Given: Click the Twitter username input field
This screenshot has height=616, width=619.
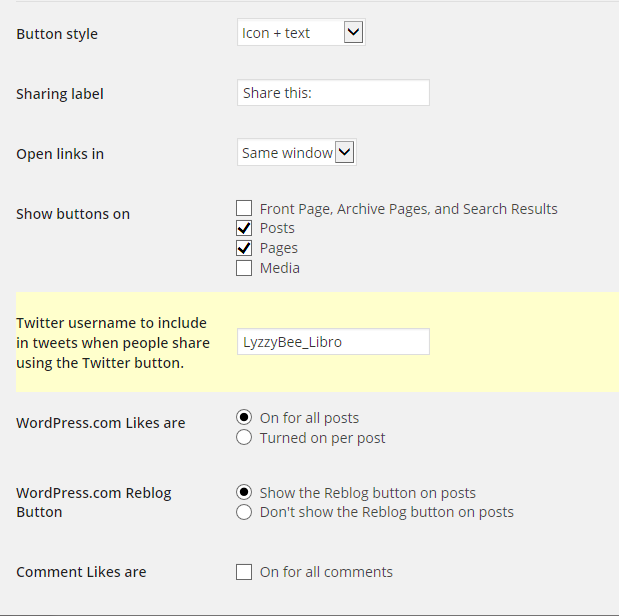Looking at the screenshot, I should point(333,342).
